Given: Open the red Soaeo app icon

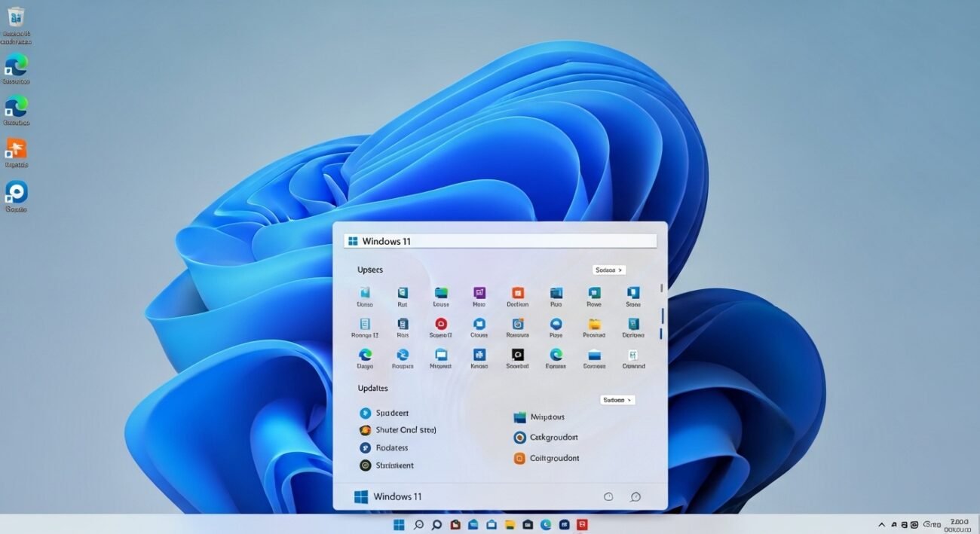Looking at the screenshot, I should (x=440, y=324).
